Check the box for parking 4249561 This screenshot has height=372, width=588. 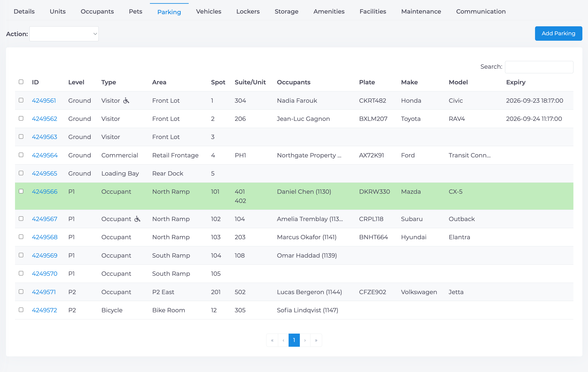[x=21, y=100]
